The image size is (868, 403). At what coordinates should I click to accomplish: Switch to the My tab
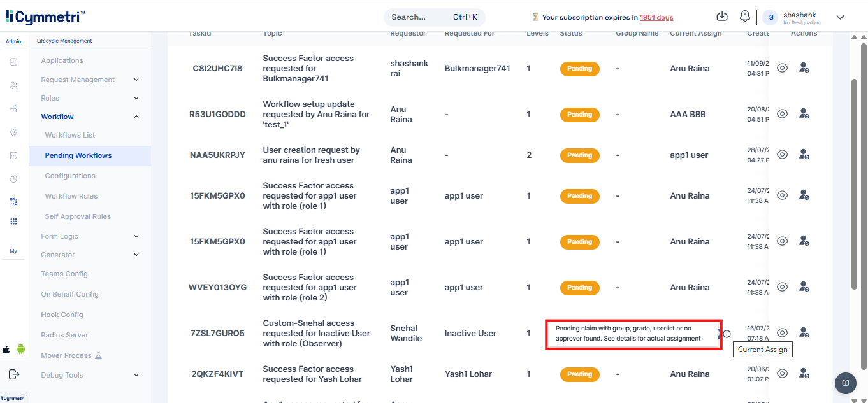tap(13, 251)
